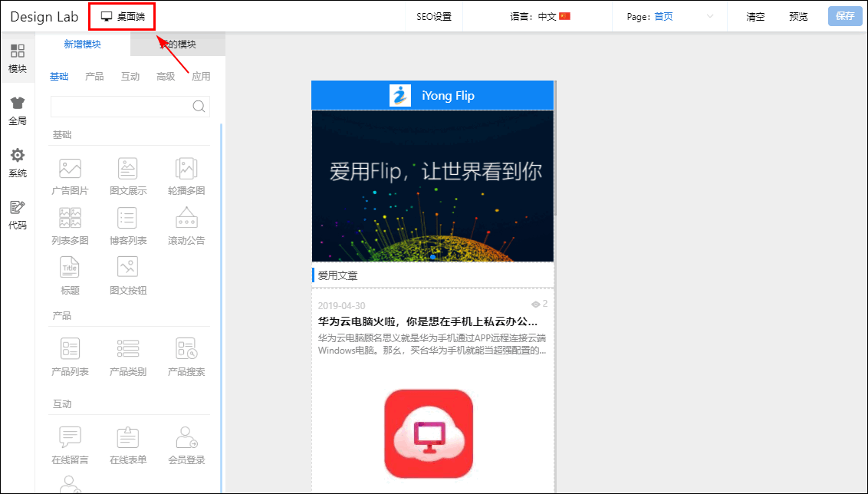Click the 保存 save button
Image resolution: width=868 pixels, height=494 pixels.
(x=845, y=16)
